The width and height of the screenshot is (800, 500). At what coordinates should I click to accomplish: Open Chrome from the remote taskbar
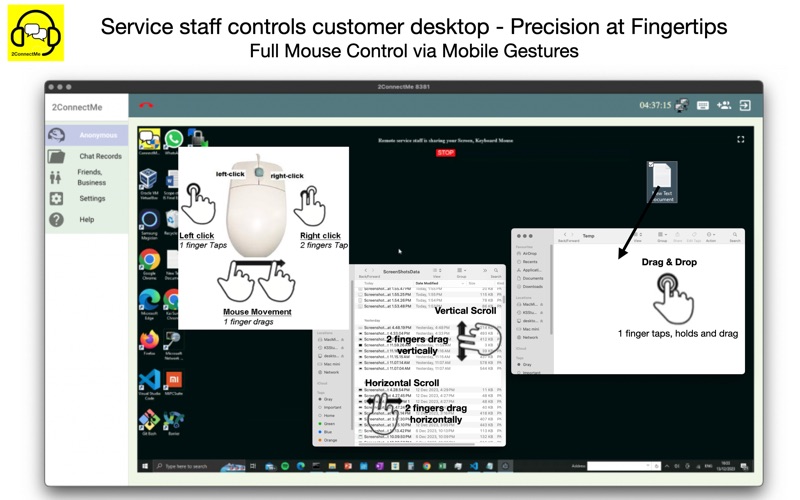[x=427, y=466]
